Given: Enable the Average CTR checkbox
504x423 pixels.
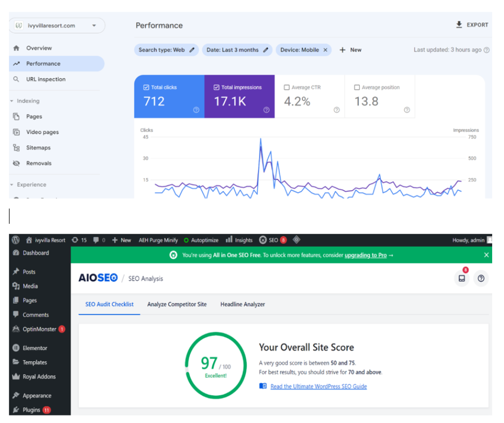Looking at the screenshot, I should point(287,87).
